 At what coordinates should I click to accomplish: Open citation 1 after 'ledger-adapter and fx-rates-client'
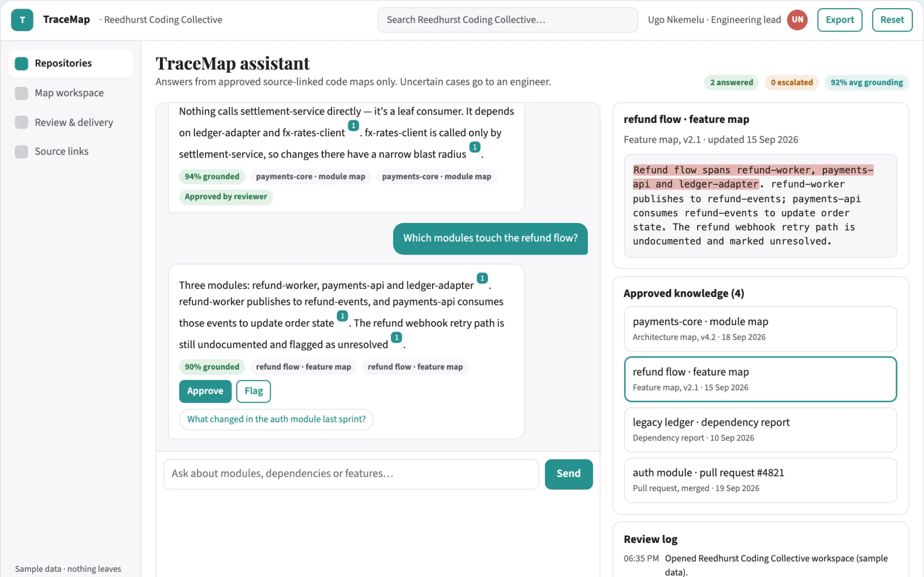[x=353, y=126]
